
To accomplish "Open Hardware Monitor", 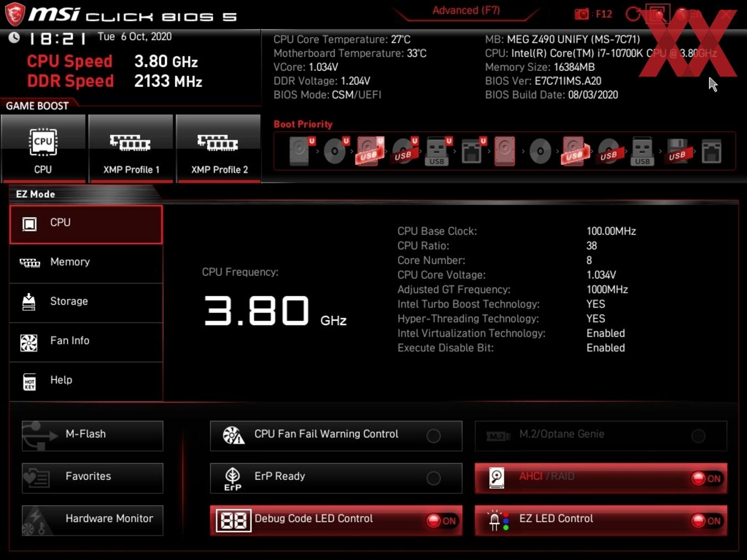I will [x=92, y=520].
